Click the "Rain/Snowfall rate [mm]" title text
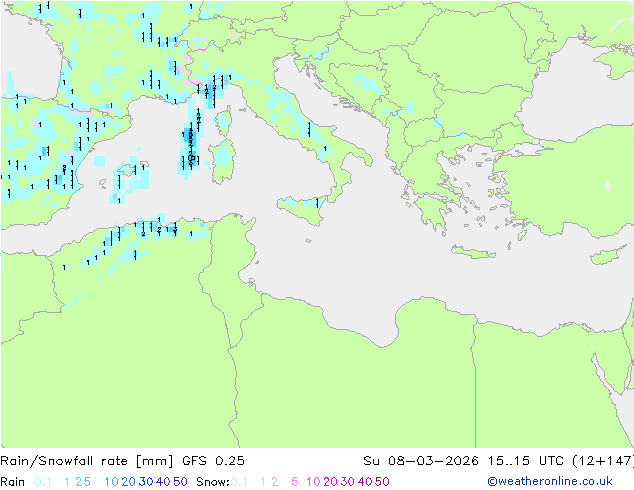 click(87, 461)
